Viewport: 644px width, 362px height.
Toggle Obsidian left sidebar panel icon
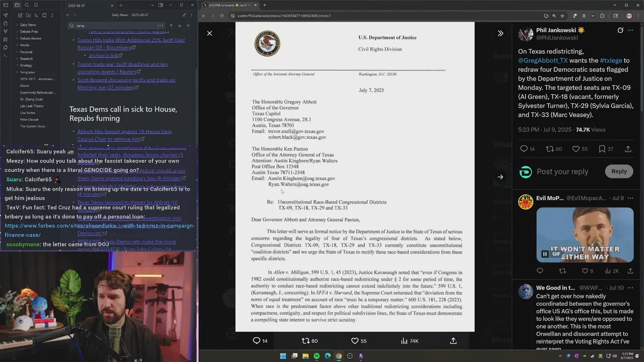pos(6,5)
